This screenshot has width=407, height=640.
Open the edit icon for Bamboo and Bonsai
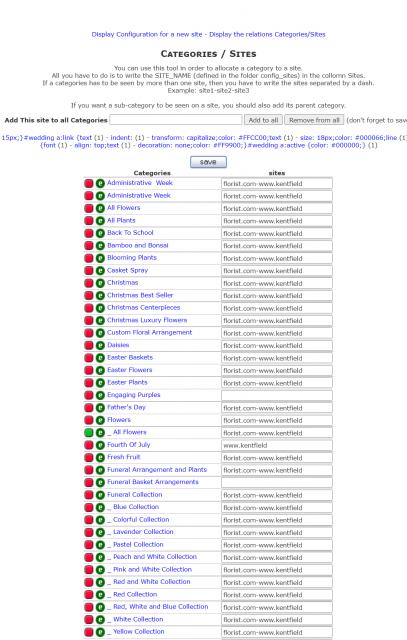pos(100,246)
